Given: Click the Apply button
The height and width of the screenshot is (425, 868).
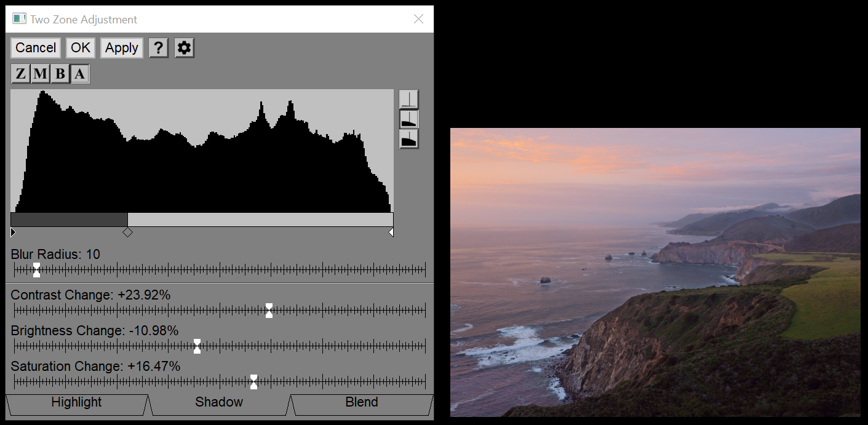Looking at the screenshot, I should (x=122, y=48).
